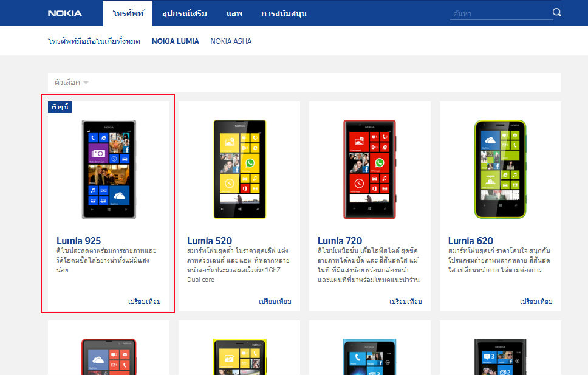Click the Lumia 520 description with Dual core

click(x=238, y=265)
